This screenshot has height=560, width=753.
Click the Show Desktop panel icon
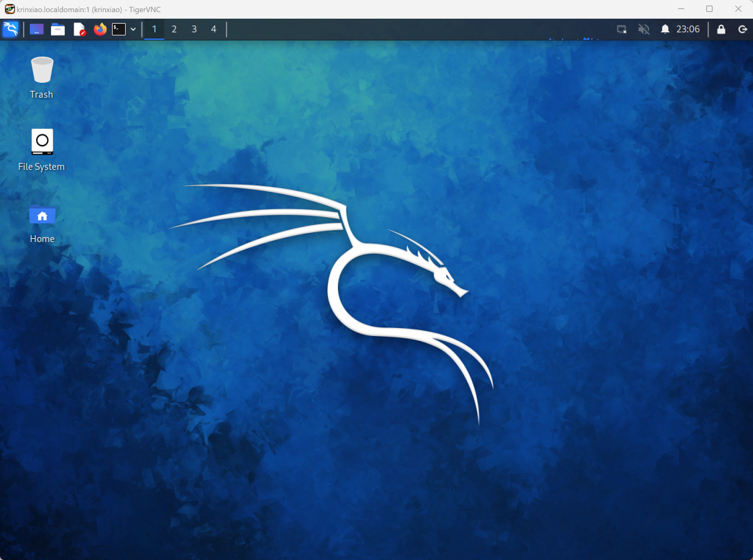(x=37, y=29)
